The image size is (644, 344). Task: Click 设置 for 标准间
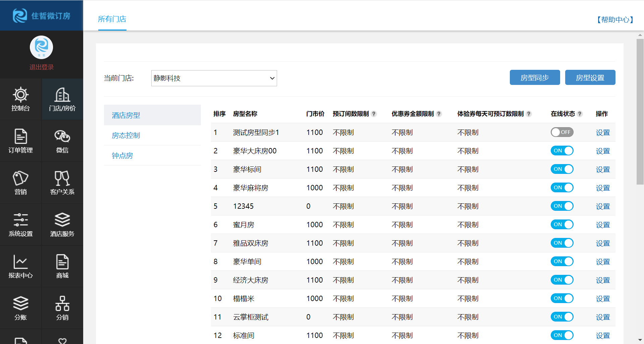coord(603,336)
